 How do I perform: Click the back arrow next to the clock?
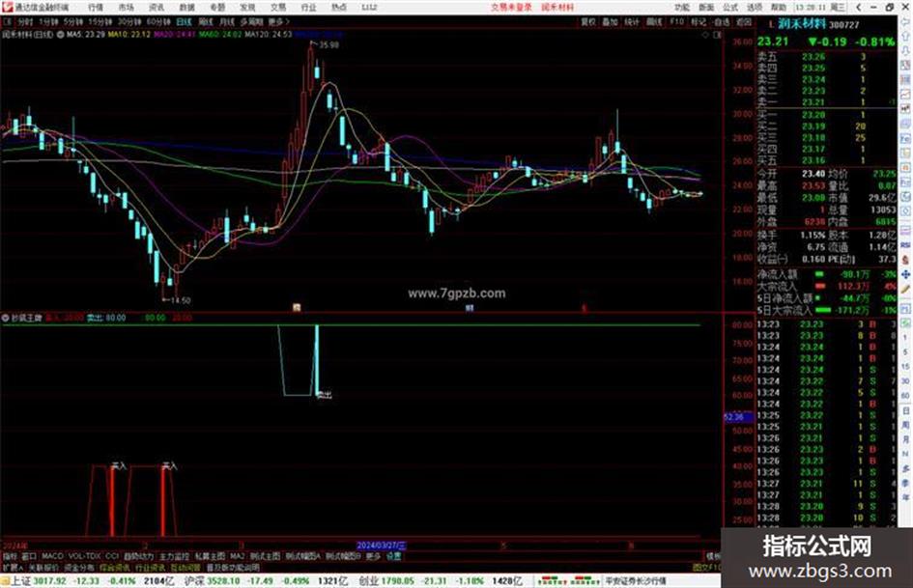pyautogui.click(x=858, y=7)
